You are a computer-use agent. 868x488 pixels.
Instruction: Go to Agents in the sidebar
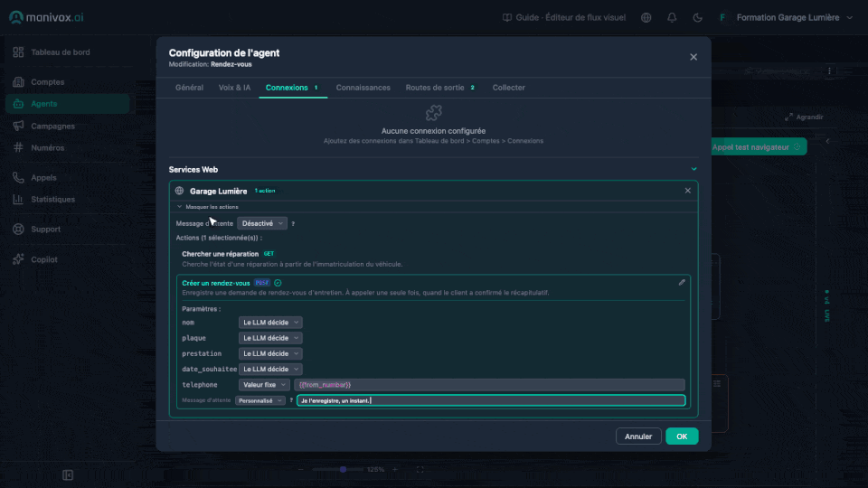[x=68, y=104]
